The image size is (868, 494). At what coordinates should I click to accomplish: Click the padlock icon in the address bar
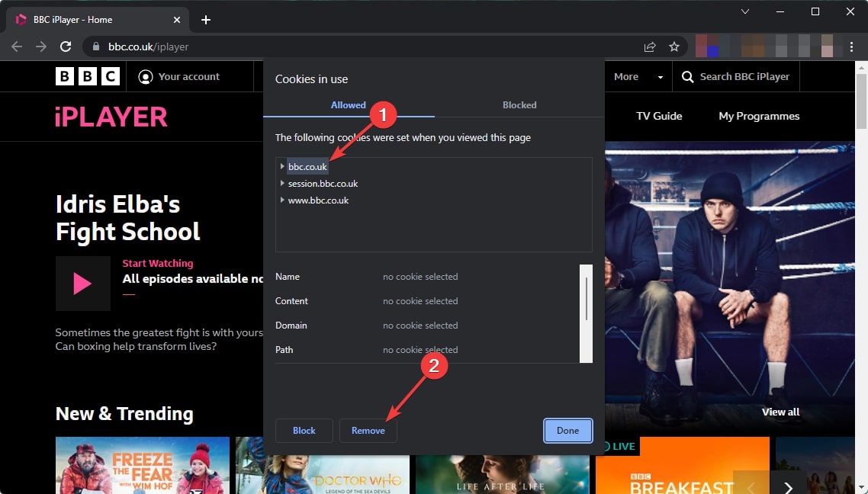pos(95,47)
